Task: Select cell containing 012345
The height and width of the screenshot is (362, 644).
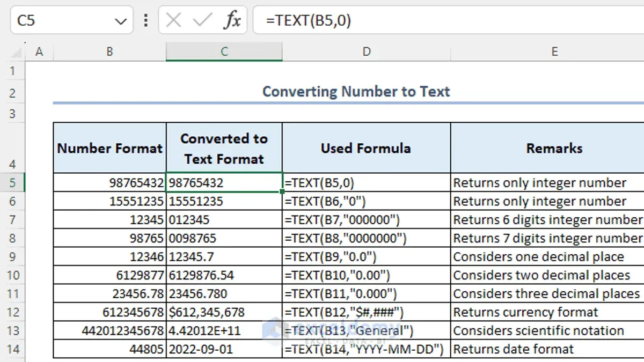Action: [224, 220]
